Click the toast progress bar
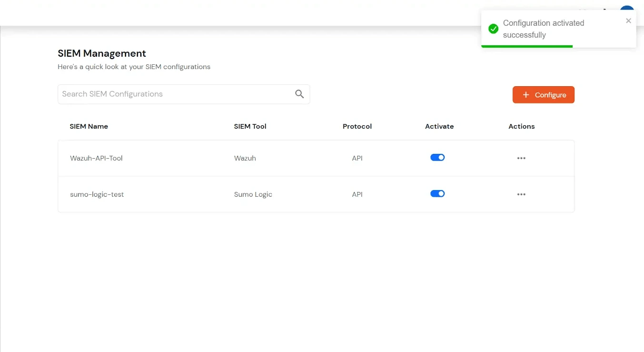The width and height of the screenshot is (644, 352). 526,46
